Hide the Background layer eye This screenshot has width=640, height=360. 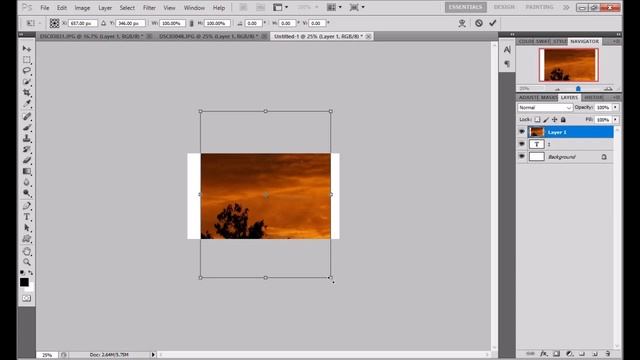point(522,156)
